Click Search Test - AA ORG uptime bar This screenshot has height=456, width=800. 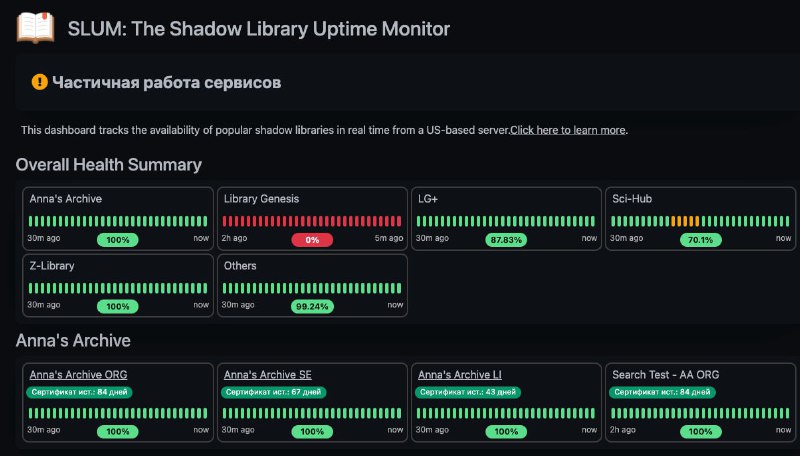701,413
